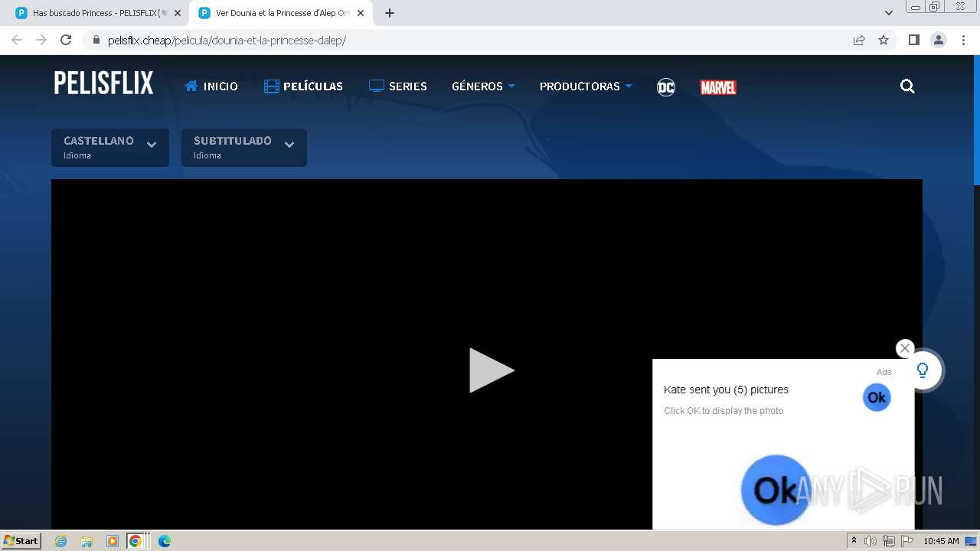Click the Ads label in popup
980x551 pixels.
[x=884, y=372]
